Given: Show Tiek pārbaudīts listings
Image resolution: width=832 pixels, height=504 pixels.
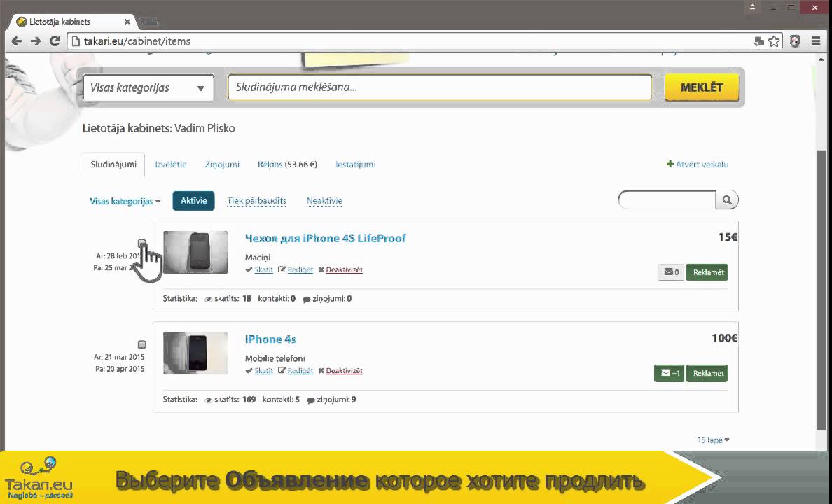Looking at the screenshot, I should (257, 200).
